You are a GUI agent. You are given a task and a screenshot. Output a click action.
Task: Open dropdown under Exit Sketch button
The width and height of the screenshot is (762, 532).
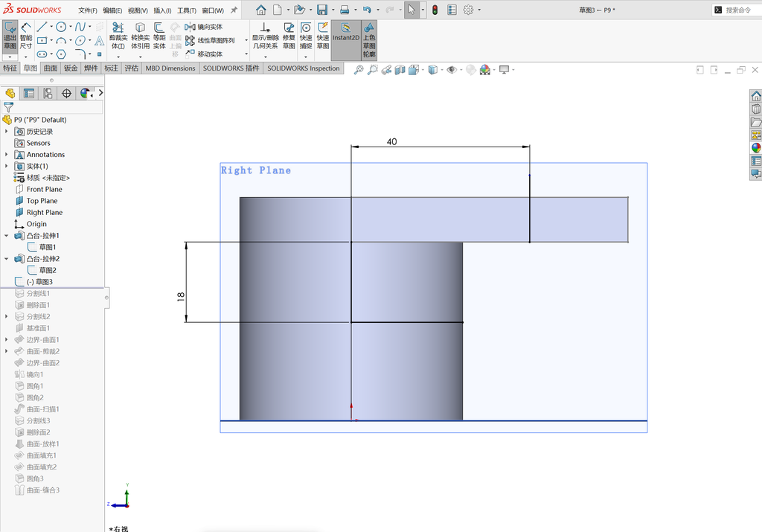pos(10,57)
